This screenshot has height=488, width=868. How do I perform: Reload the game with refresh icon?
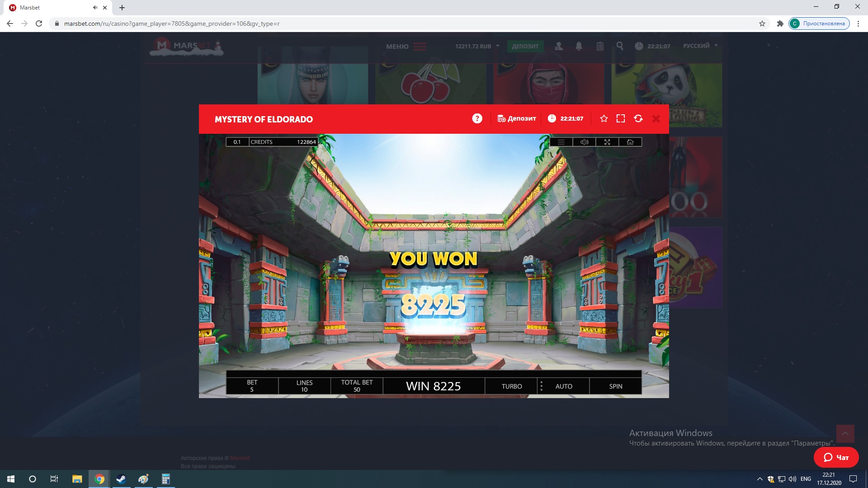(x=638, y=118)
